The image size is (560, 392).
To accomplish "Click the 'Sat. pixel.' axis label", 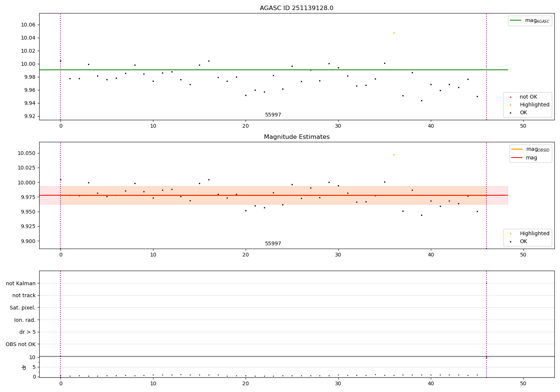I will click(x=23, y=308).
